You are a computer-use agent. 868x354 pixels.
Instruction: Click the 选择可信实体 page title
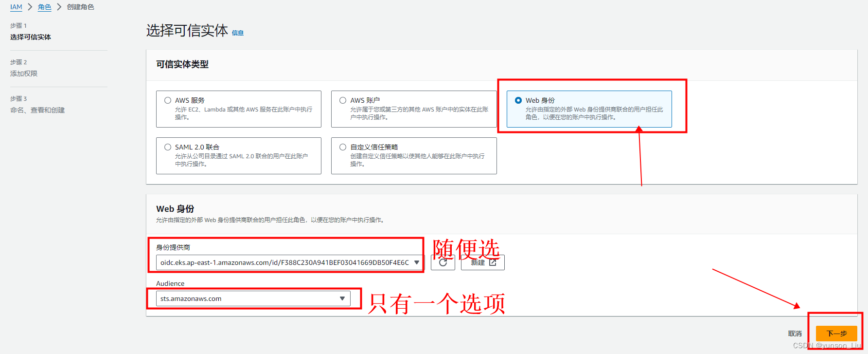(x=187, y=31)
